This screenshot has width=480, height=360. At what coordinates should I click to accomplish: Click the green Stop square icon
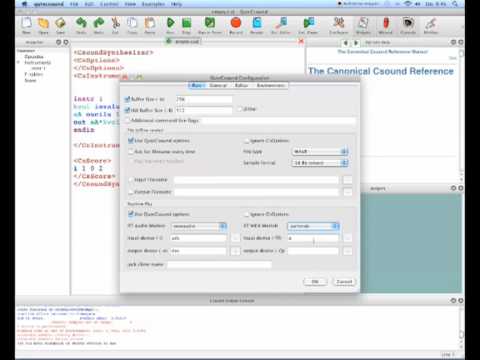pos(186,23)
